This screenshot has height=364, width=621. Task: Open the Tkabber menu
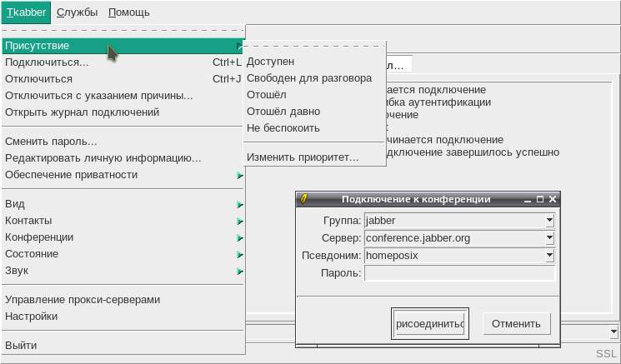[26, 12]
